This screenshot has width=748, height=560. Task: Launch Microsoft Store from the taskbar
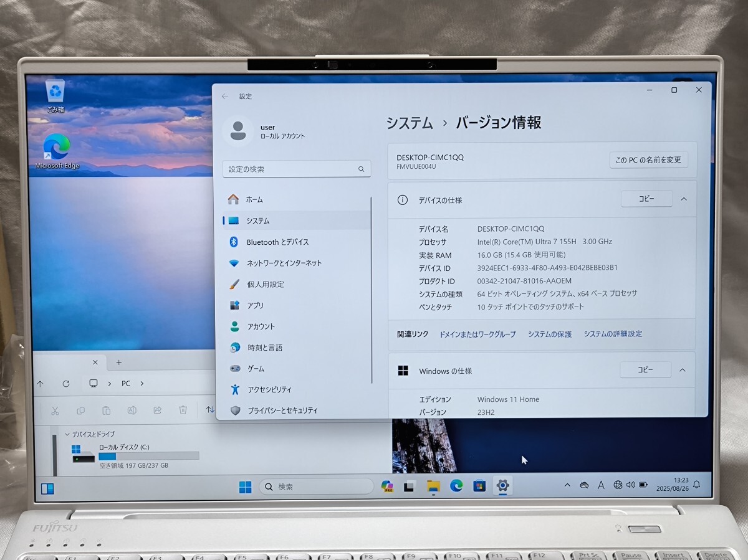(479, 486)
